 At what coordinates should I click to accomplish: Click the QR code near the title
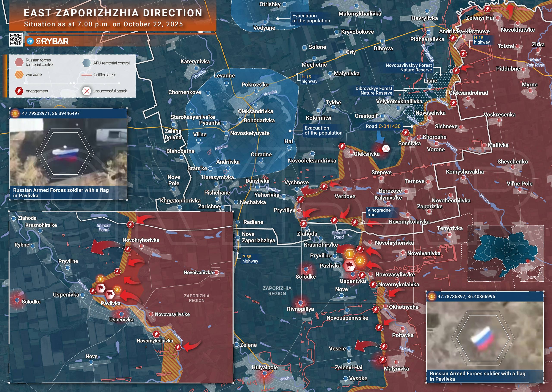[x=16, y=40]
